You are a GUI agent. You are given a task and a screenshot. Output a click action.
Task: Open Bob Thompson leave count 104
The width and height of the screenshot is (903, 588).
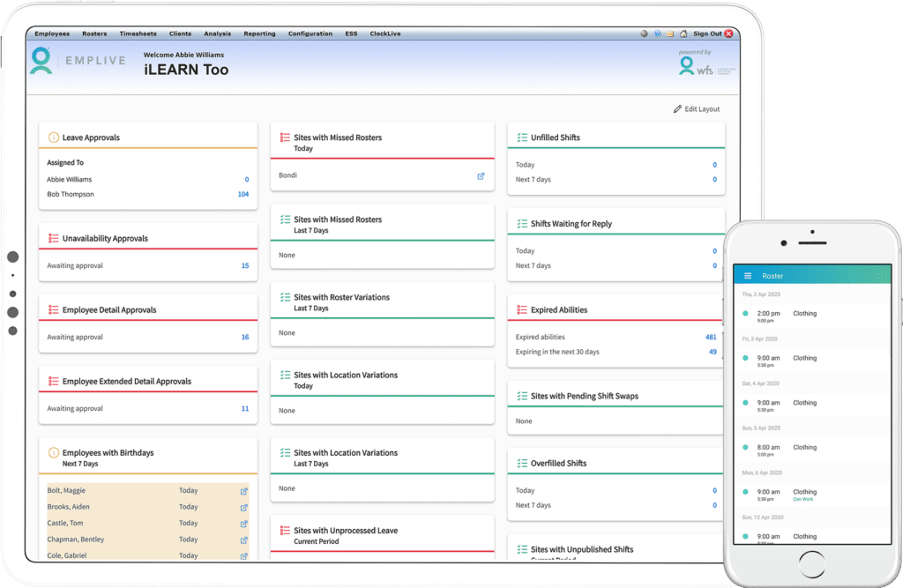pos(243,194)
